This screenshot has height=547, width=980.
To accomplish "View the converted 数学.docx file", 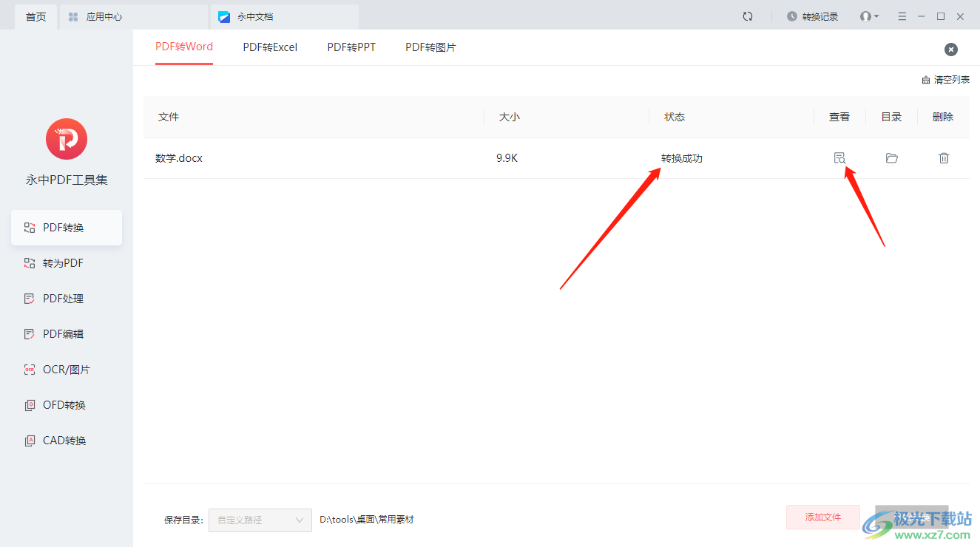I will [x=839, y=158].
